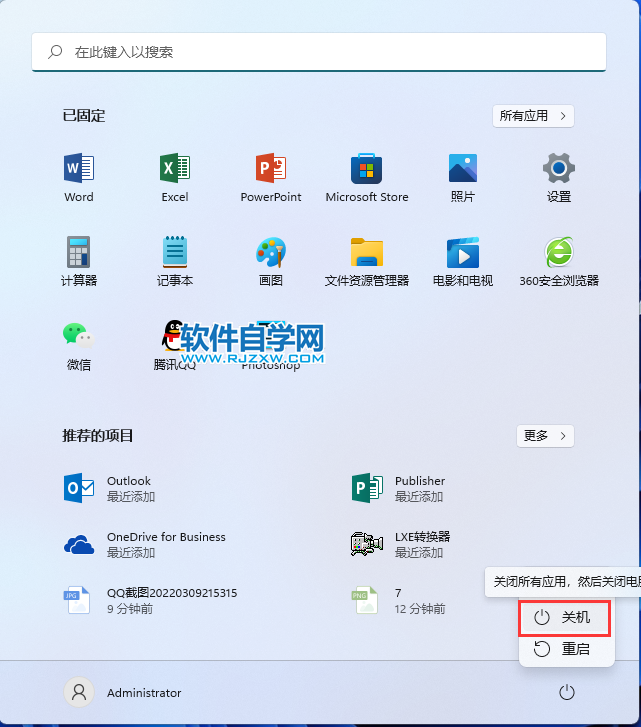This screenshot has width=641, height=727.
Task: Open Microsoft Store
Action: pos(367,178)
